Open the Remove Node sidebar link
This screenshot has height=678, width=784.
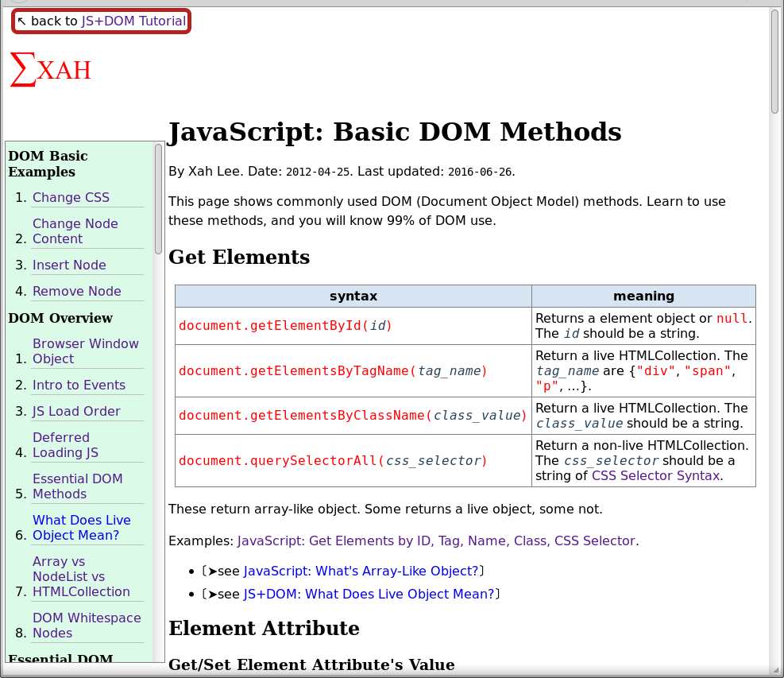[x=76, y=291]
